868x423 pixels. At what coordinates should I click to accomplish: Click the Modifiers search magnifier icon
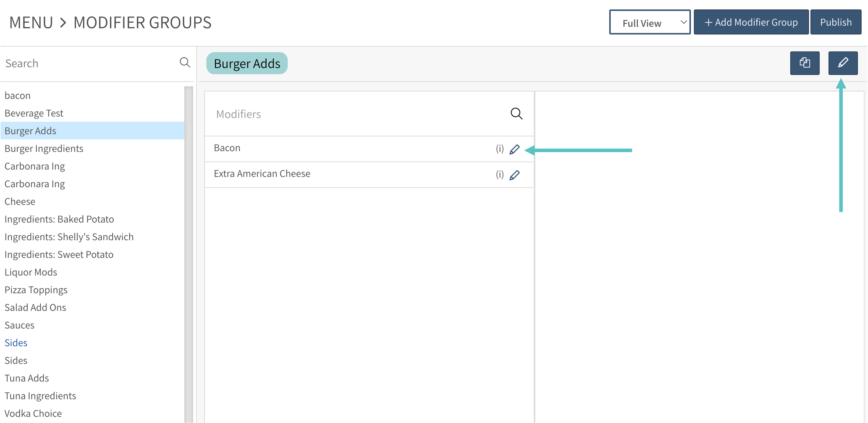516,114
